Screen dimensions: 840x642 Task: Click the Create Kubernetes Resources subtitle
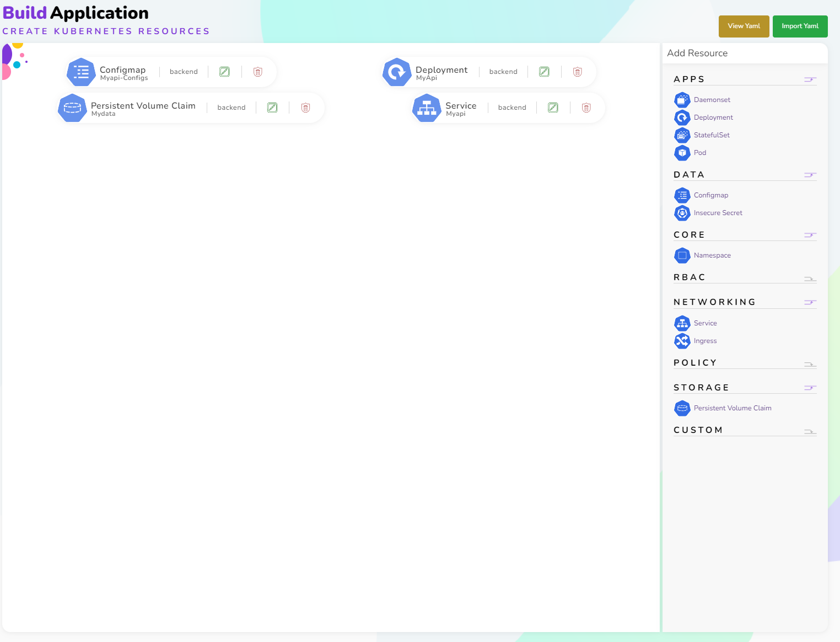click(106, 31)
